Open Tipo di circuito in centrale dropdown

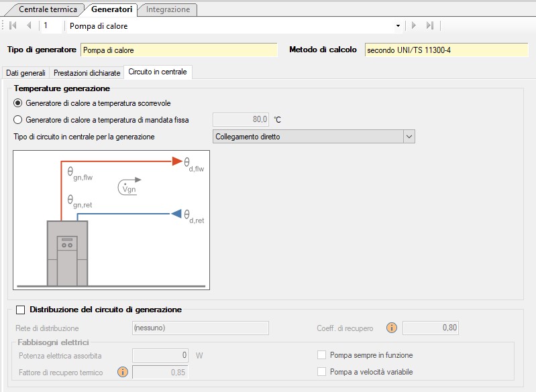(x=409, y=137)
